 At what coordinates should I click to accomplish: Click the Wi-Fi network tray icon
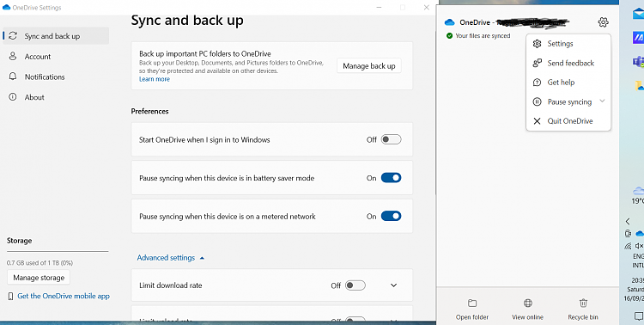(x=628, y=246)
